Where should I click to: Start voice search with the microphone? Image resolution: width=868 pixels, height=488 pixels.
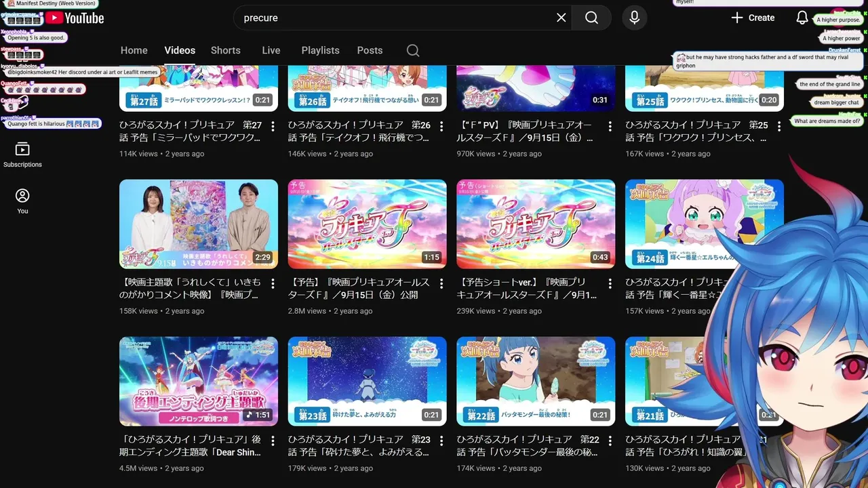point(635,18)
